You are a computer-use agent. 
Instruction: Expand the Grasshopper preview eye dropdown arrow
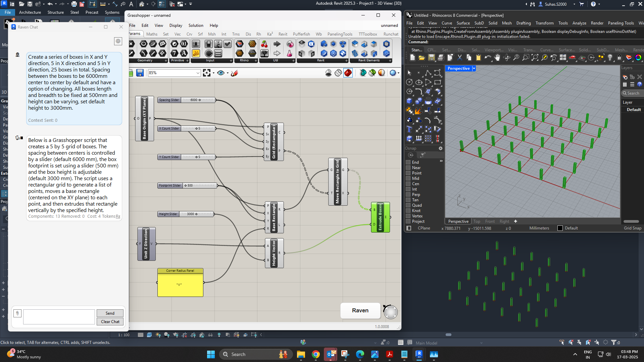(x=228, y=73)
